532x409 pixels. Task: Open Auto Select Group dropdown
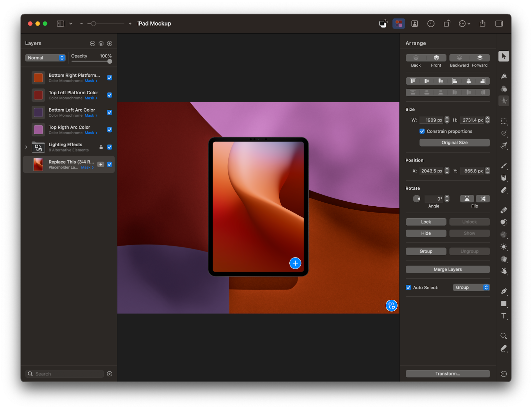click(x=471, y=287)
